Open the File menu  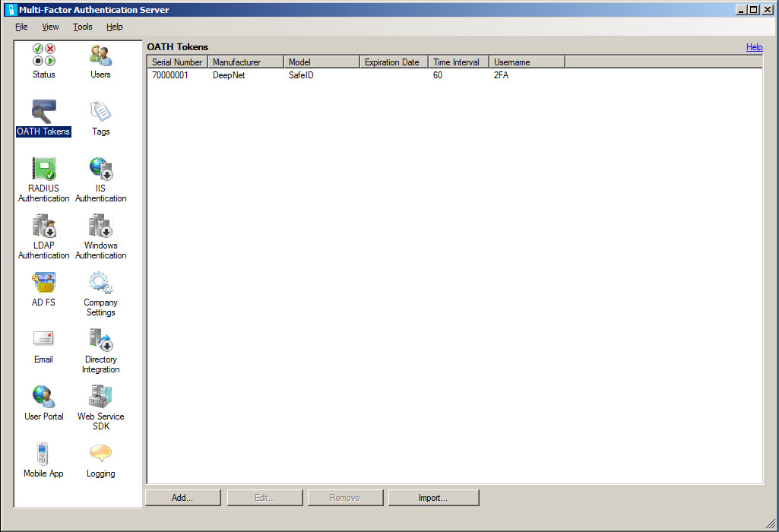(21, 27)
